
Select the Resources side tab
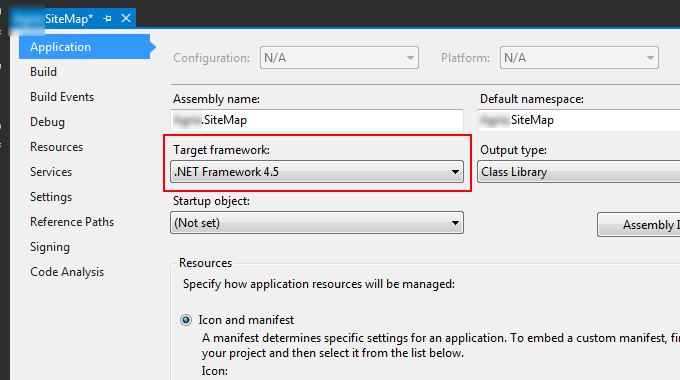click(x=56, y=147)
